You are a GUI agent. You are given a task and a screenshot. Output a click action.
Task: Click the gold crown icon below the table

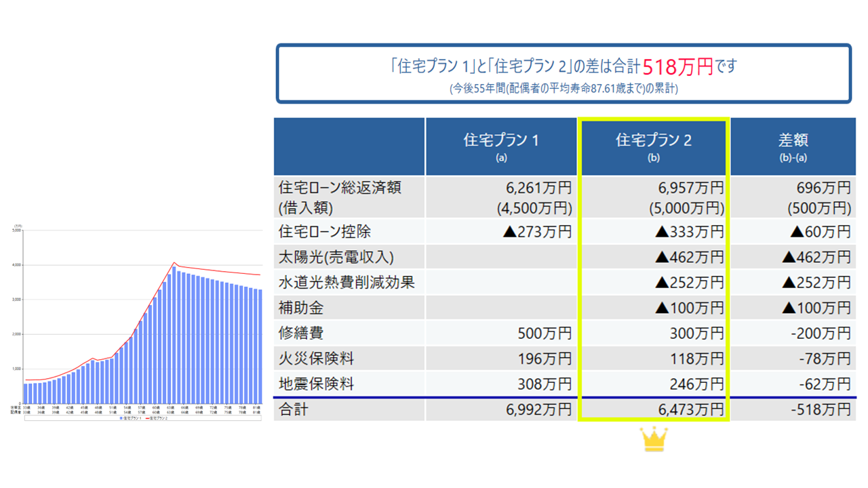654,439
